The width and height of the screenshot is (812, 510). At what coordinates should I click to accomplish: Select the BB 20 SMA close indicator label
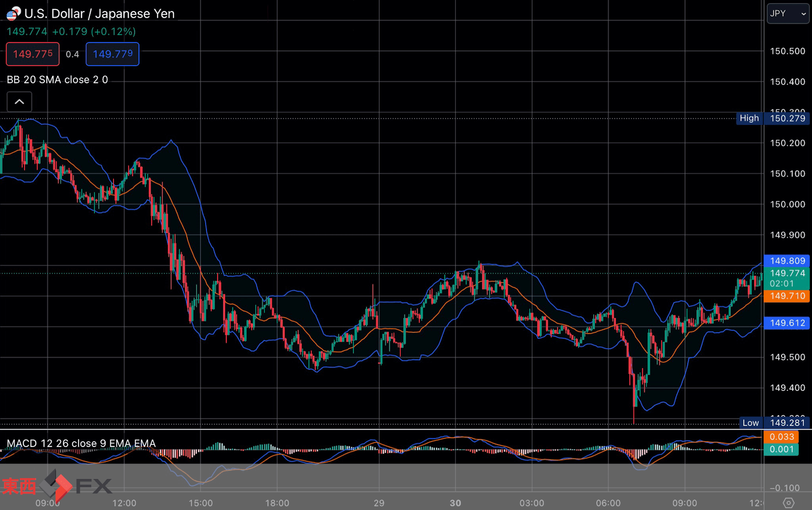coord(57,80)
